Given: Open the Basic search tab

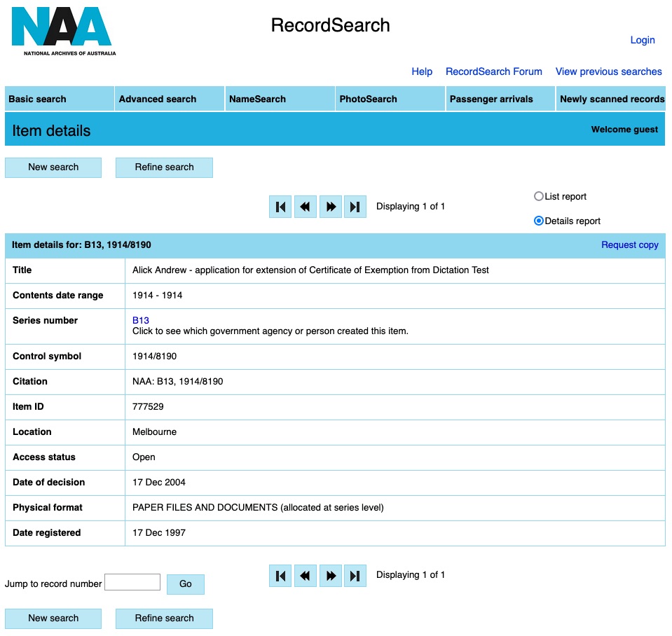Looking at the screenshot, I should pos(60,99).
